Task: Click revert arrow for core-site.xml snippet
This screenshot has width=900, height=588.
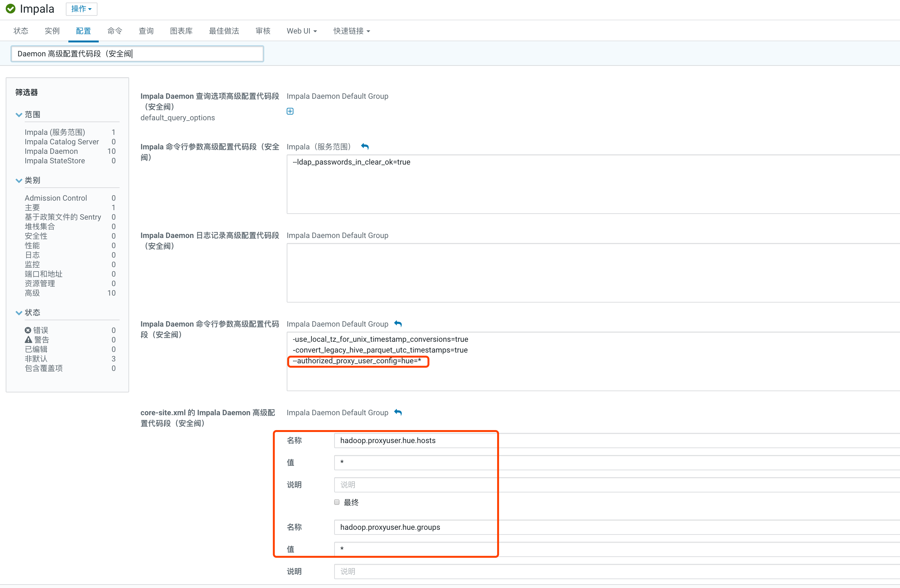Action: pyautogui.click(x=398, y=412)
